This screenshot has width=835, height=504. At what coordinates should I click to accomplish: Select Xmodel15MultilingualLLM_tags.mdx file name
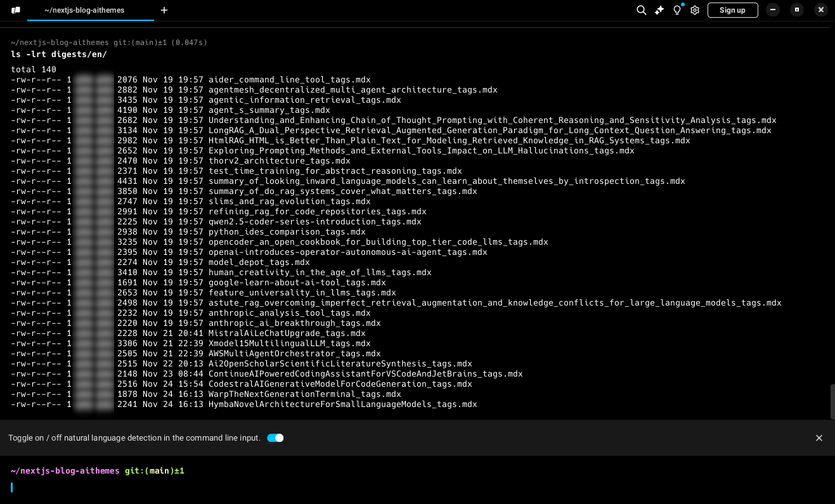click(290, 344)
